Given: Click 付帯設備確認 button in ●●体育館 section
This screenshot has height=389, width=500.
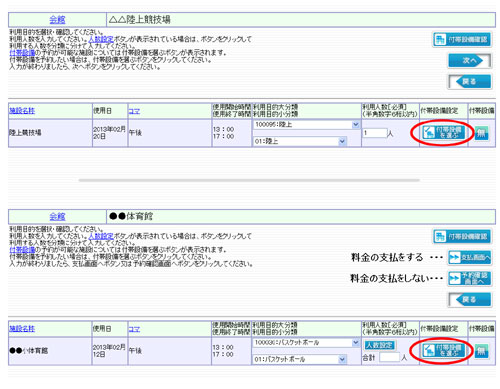Looking at the screenshot, I should (462, 237).
